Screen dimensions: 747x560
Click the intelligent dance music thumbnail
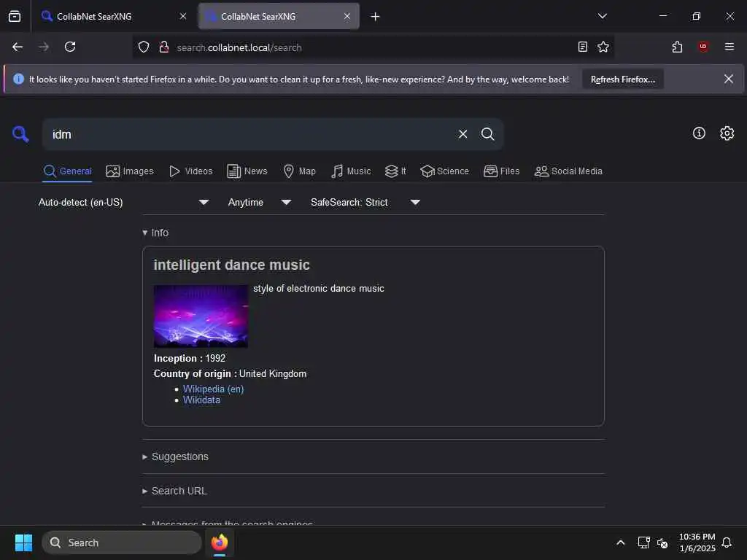pyautogui.click(x=201, y=316)
